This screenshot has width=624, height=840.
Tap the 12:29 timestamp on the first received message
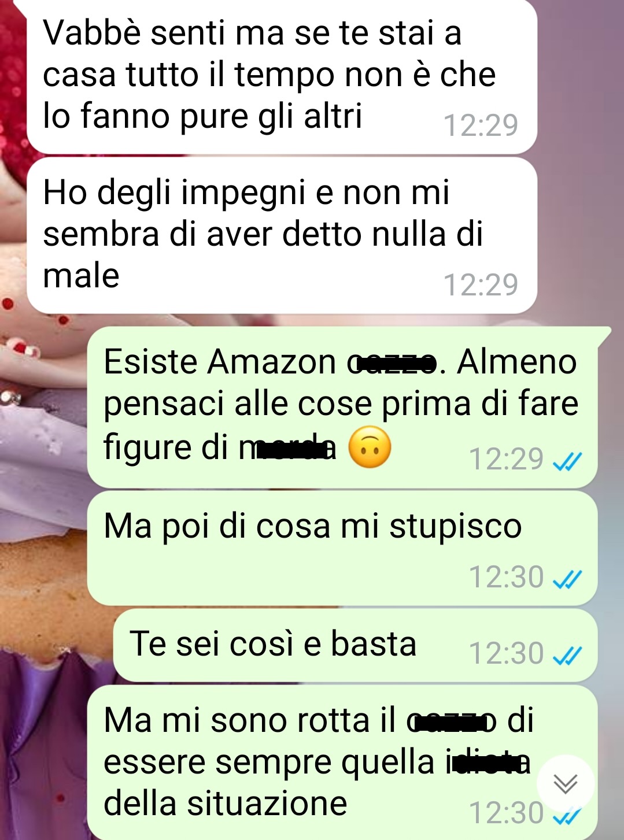(x=481, y=125)
